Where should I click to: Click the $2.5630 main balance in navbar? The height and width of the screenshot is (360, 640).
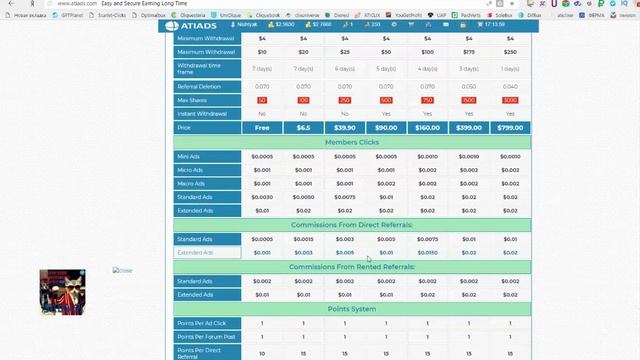click(x=281, y=24)
